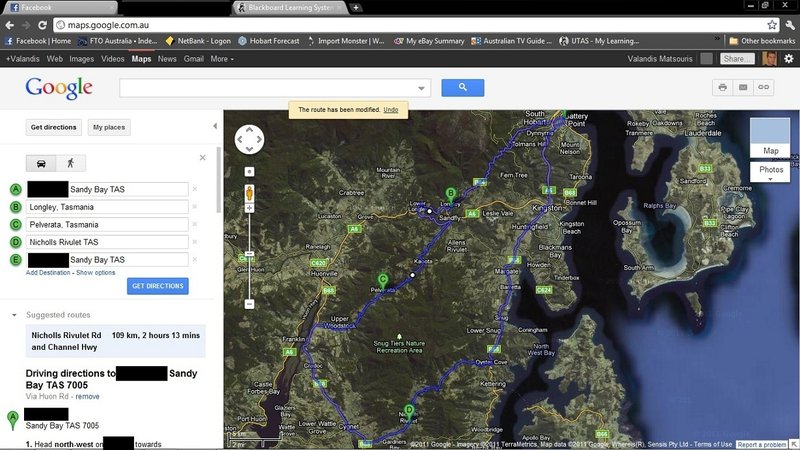This screenshot has width=800, height=450.
Task: Collapse the left side panel arrow
Action: (215, 126)
